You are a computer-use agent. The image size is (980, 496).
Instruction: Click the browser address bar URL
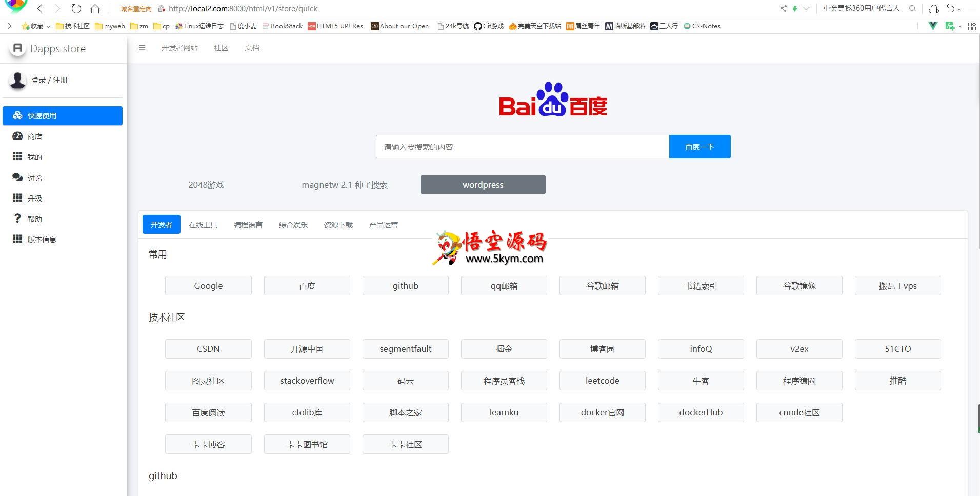pyautogui.click(x=243, y=9)
